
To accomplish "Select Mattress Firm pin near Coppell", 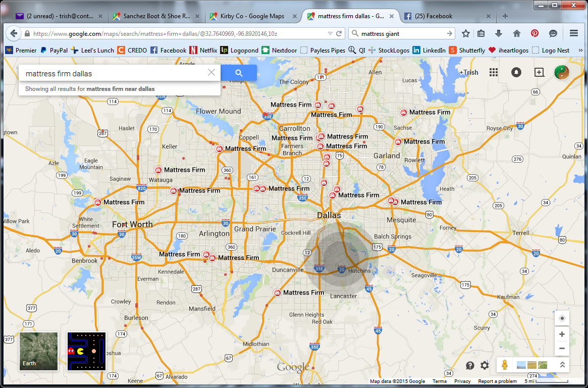I will pyautogui.click(x=220, y=149).
